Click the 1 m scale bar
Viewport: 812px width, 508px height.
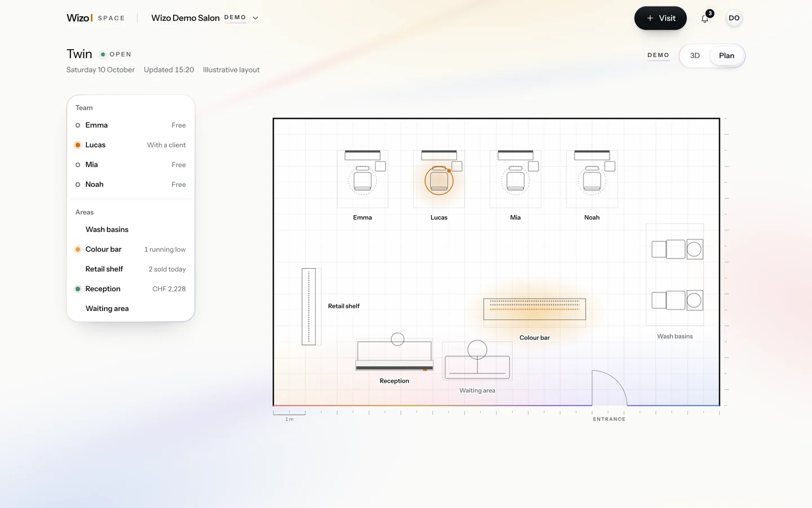(x=289, y=415)
